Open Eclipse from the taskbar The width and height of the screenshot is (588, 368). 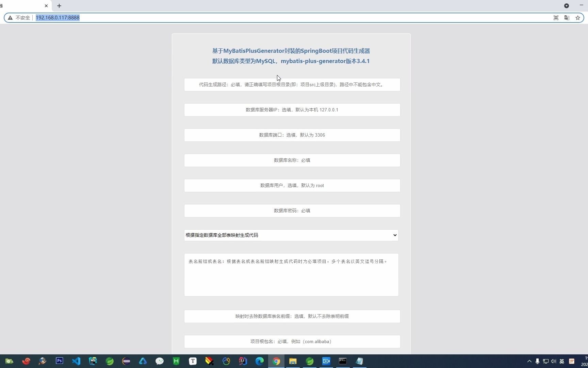pyautogui.click(x=126, y=361)
